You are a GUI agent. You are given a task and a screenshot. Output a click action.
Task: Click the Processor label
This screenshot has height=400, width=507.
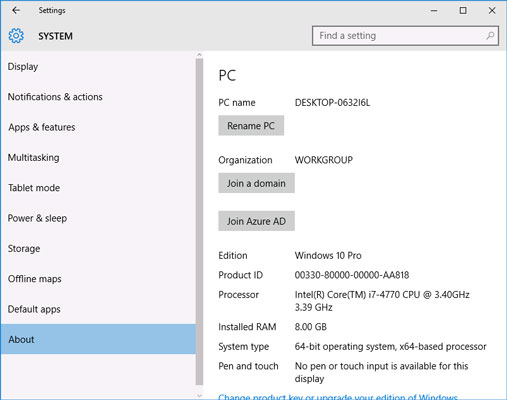(238, 295)
